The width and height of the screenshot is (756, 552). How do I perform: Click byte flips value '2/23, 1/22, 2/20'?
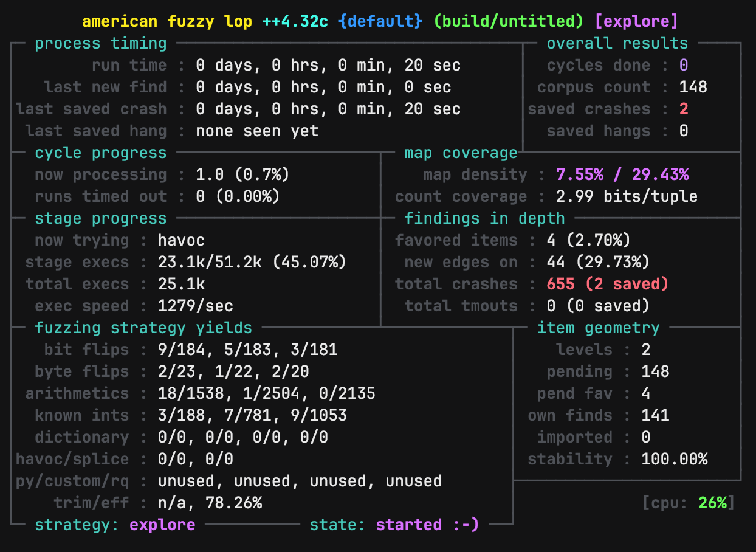pos(233,372)
